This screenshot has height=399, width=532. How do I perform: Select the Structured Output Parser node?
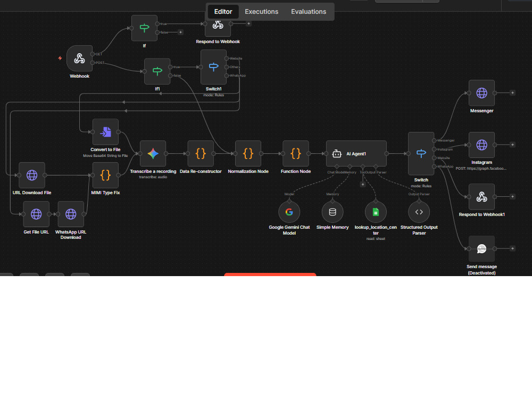[419, 212]
